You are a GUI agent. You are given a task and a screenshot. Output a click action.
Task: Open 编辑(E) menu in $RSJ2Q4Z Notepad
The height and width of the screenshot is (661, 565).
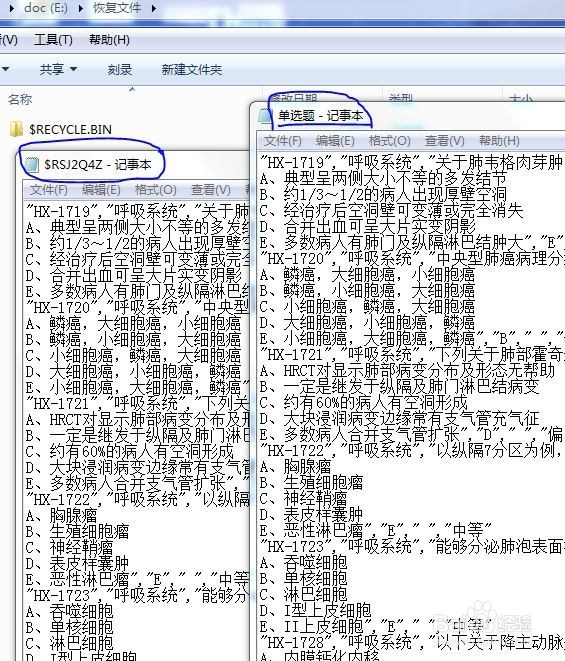pos(101,190)
